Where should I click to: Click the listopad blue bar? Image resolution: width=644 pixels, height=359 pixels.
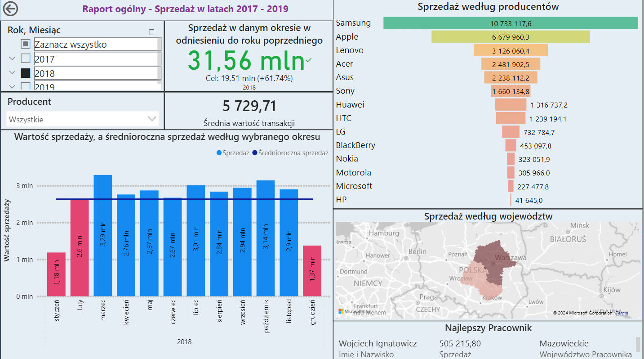coord(289,243)
